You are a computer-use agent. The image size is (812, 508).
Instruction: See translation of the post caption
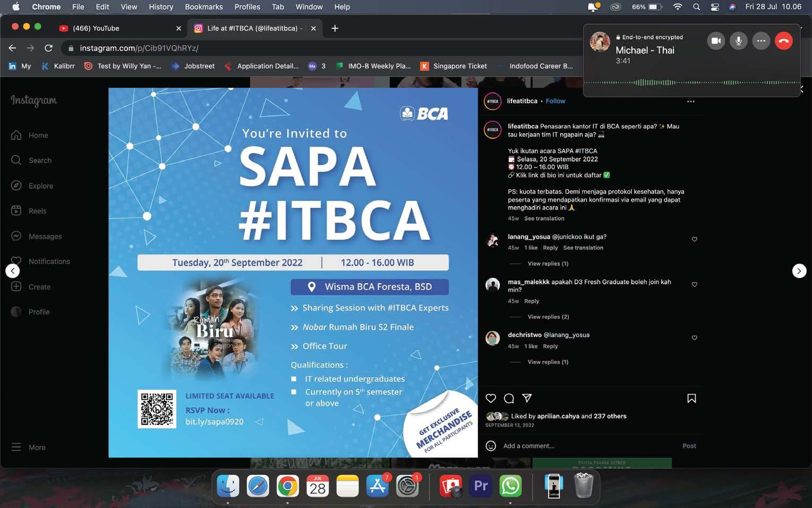(x=544, y=218)
